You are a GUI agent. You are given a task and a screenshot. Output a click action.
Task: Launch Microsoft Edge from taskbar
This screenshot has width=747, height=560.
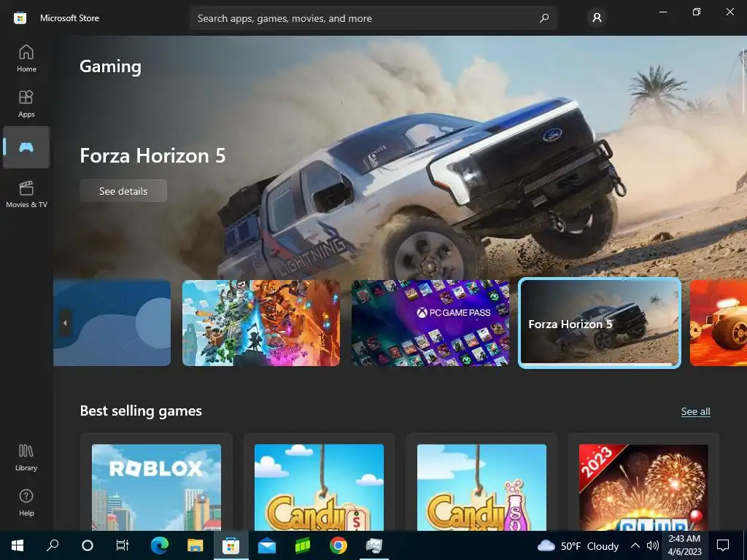point(160,545)
